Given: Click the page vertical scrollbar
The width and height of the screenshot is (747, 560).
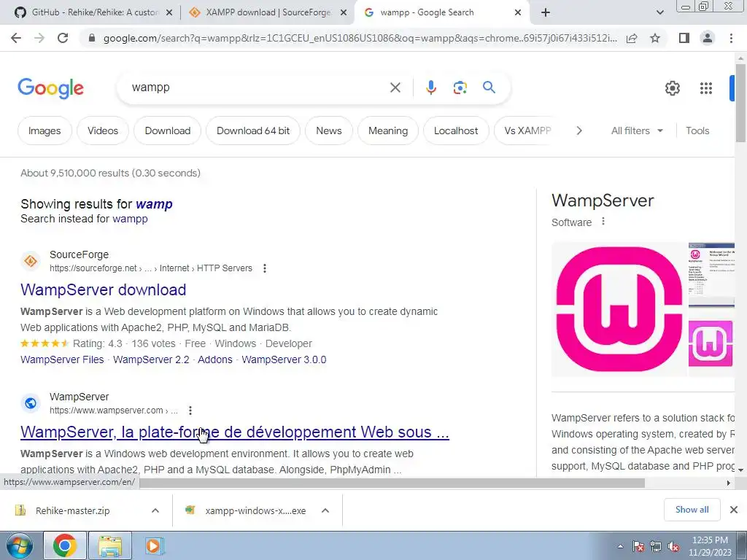Looking at the screenshot, I should tap(740, 103).
